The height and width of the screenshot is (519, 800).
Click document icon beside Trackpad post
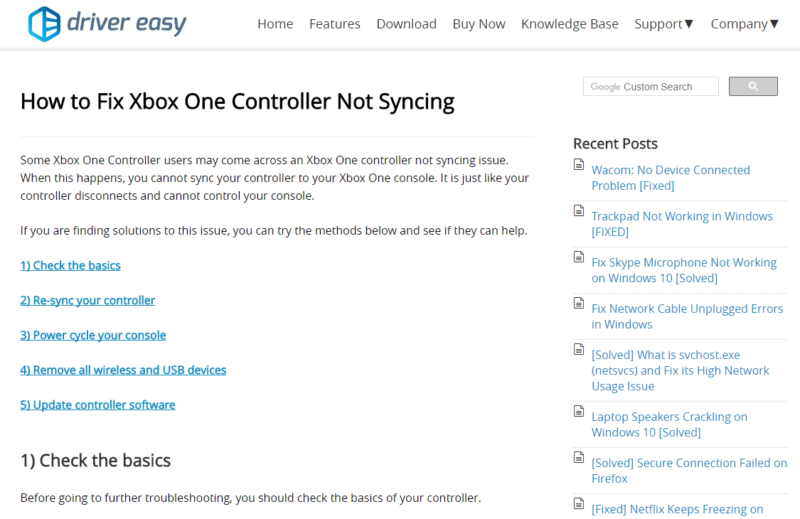579,210
